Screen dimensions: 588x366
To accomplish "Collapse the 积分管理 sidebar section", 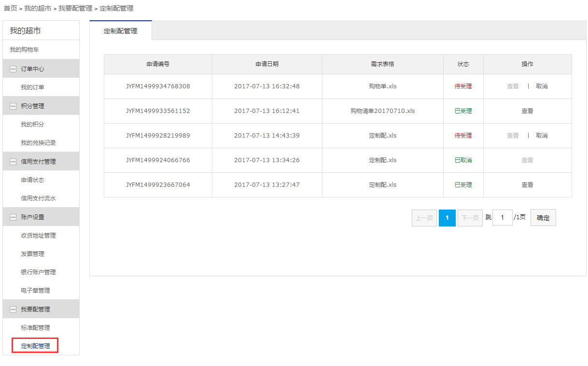I will tap(13, 106).
